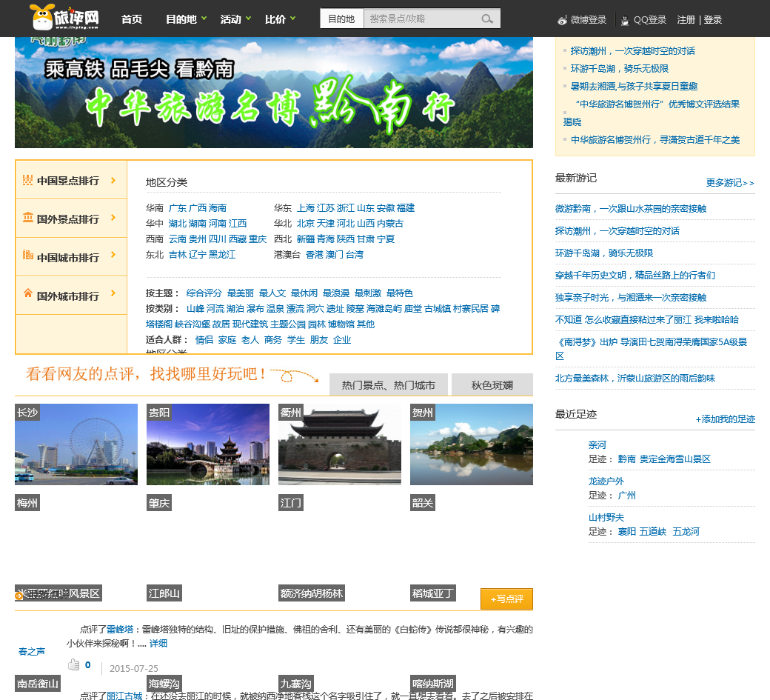Select 黑龙江 region link
Screen dimensions: 770x700
(x=222, y=255)
